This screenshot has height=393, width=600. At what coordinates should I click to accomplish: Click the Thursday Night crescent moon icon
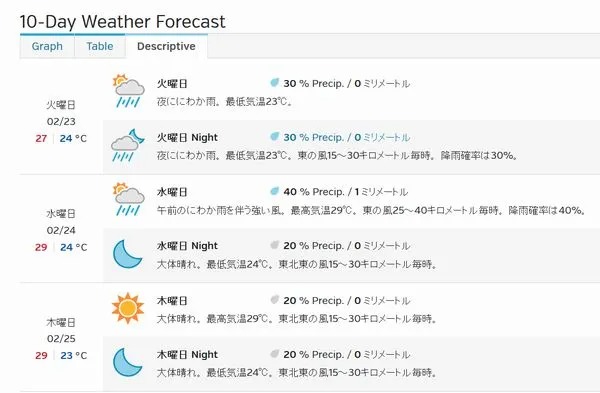[127, 362]
